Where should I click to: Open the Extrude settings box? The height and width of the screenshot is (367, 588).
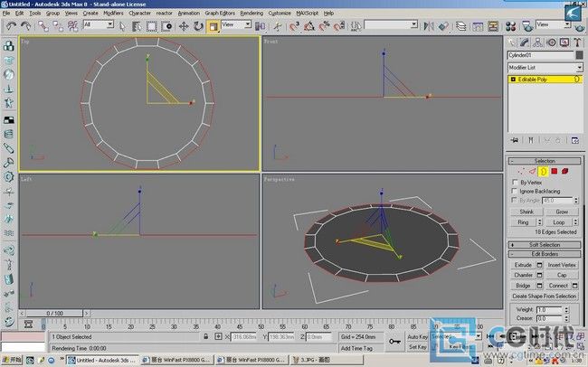pyautogui.click(x=540, y=265)
